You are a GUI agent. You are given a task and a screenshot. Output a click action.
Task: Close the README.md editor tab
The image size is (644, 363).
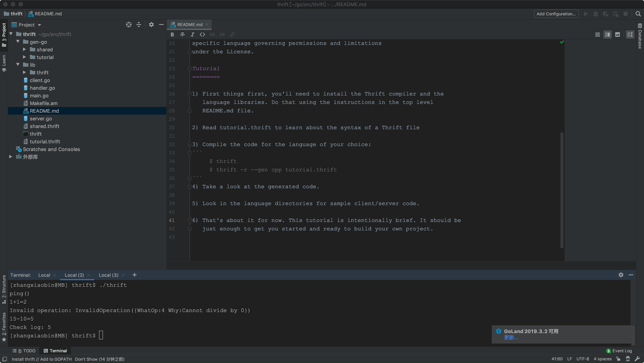coord(207,25)
